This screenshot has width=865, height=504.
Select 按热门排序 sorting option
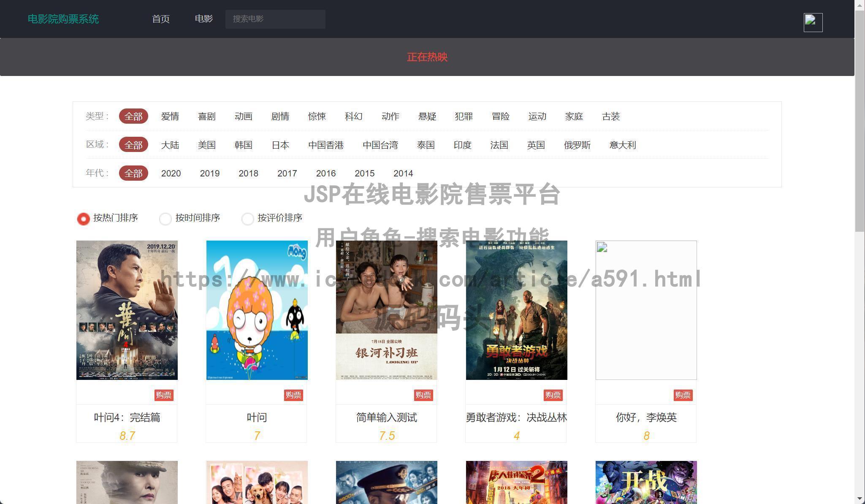point(83,218)
